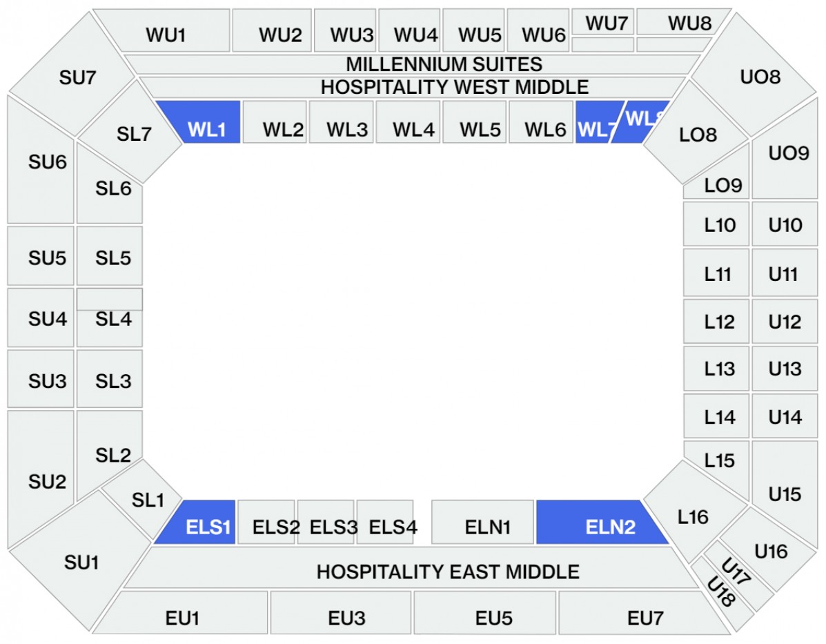Select the L12 lower north block

[718, 322]
